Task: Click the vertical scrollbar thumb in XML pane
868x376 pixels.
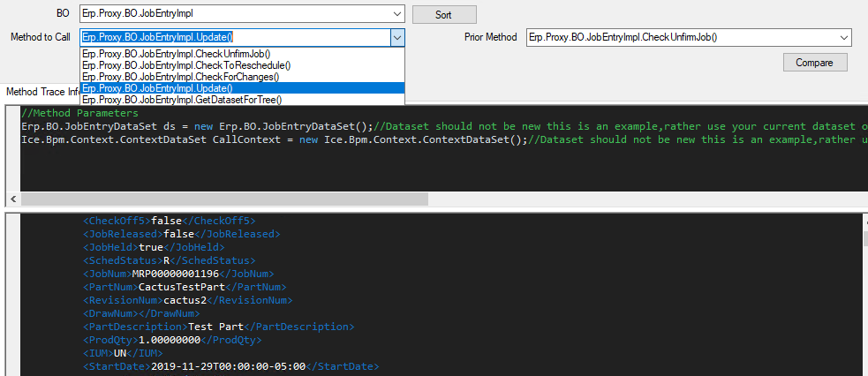Action: pos(865,238)
